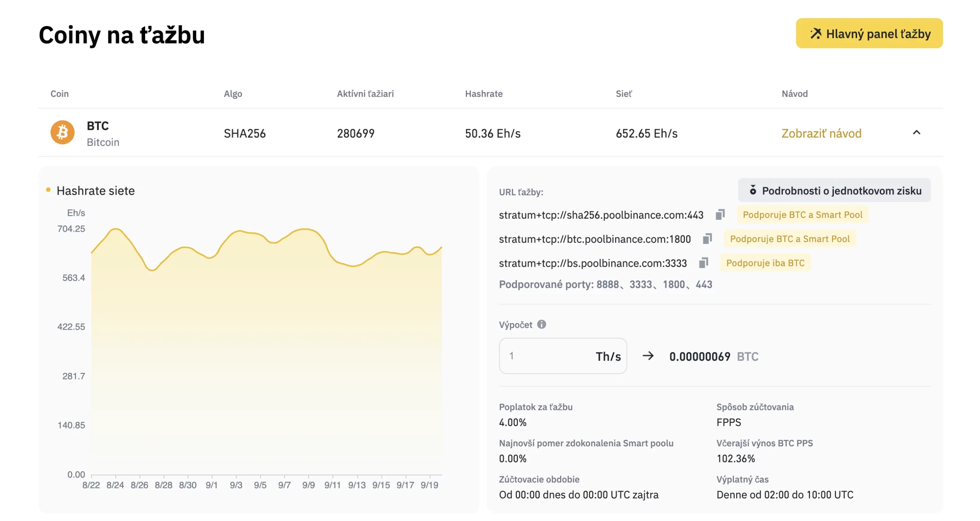Open the Hlavný panel ťažby button
The width and height of the screenshot is (980, 521).
pyautogui.click(x=869, y=33)
